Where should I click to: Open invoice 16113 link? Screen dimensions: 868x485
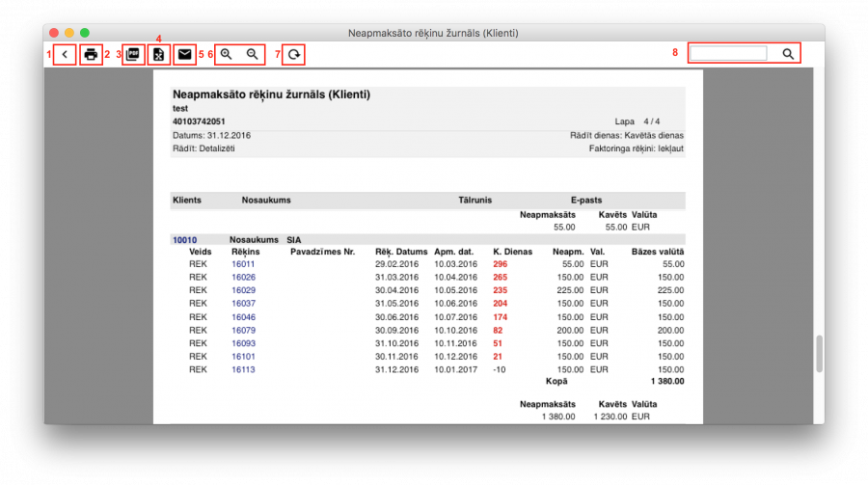pos(243,369)
